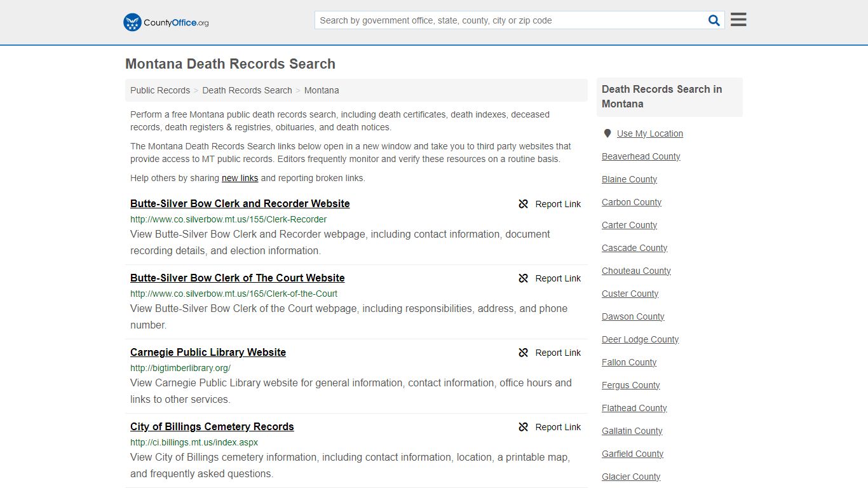Click the search magnifier icon
Viewport: 868px width, 488px height.
pos(714,20)
